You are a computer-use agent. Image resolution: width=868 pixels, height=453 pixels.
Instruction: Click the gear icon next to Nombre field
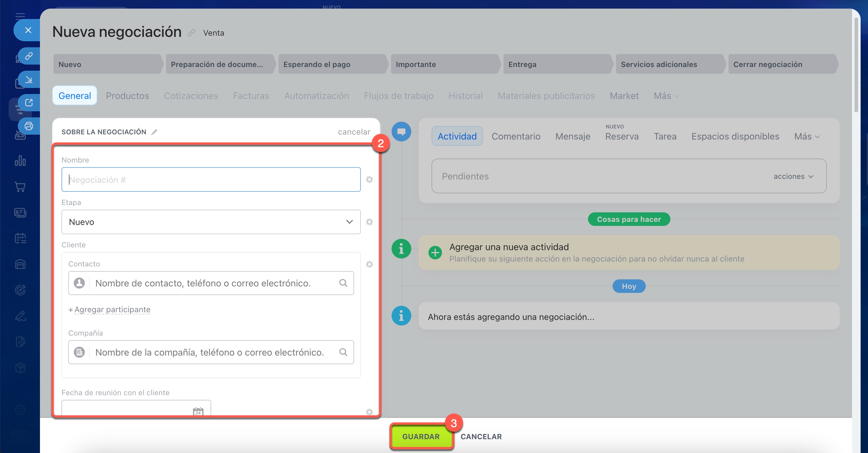point(369,179)
